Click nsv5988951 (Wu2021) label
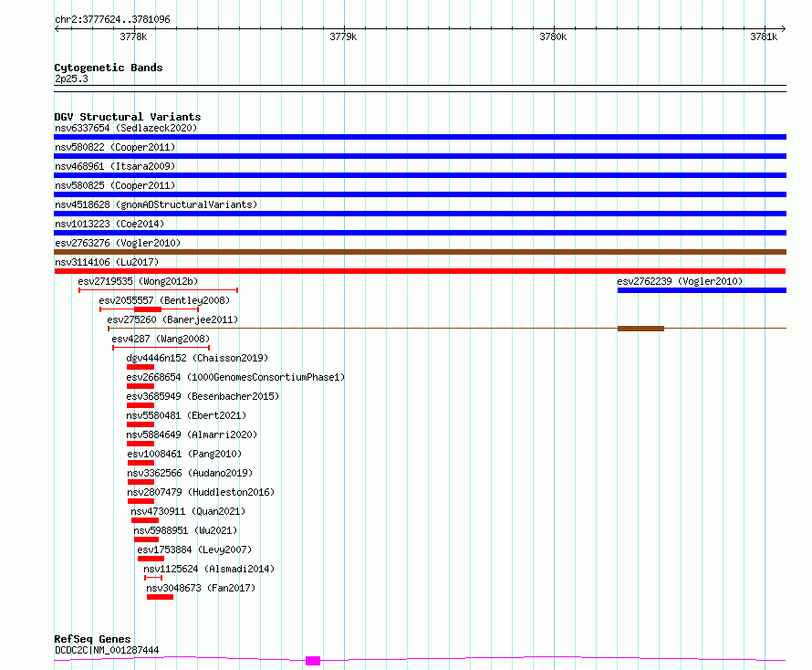 [x=185, y=530]
